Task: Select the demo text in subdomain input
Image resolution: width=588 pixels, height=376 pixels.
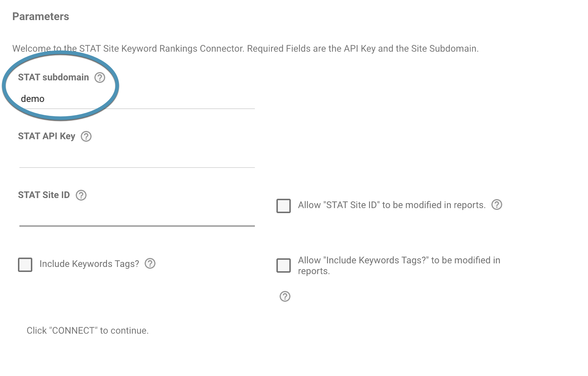Action: coord(33,99)
